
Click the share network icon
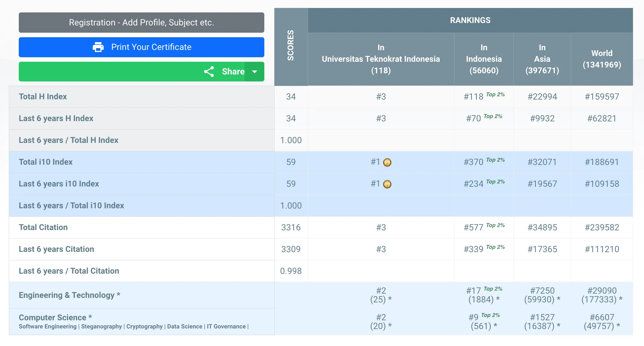click(x=209, y=72)
